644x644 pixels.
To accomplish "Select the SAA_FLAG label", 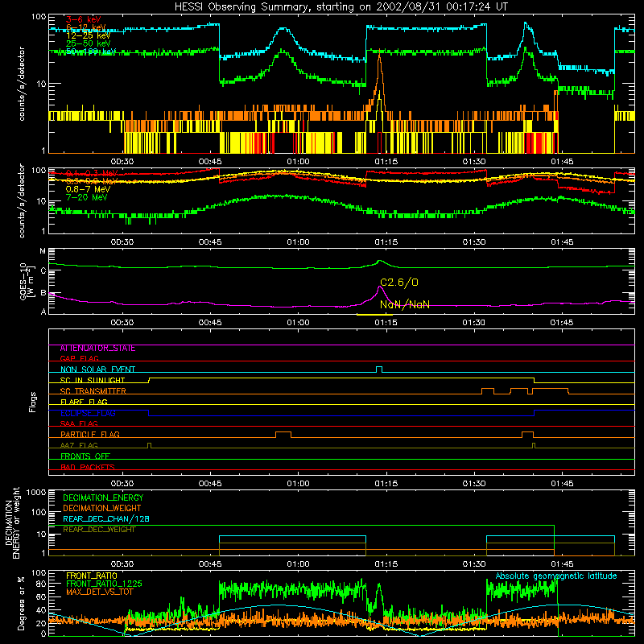I will tap(79, 423).
